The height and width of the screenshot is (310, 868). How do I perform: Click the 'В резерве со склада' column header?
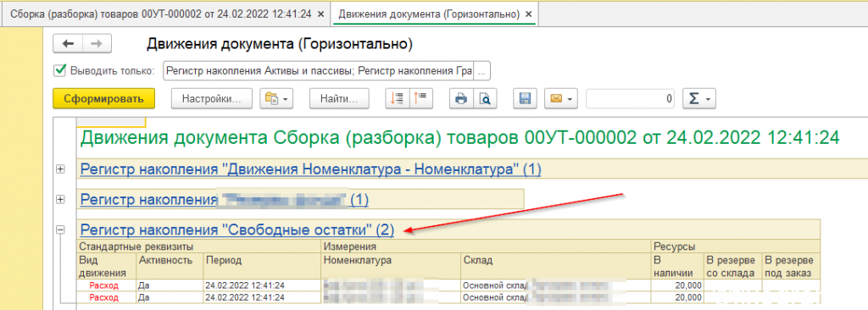click(733, 266)
